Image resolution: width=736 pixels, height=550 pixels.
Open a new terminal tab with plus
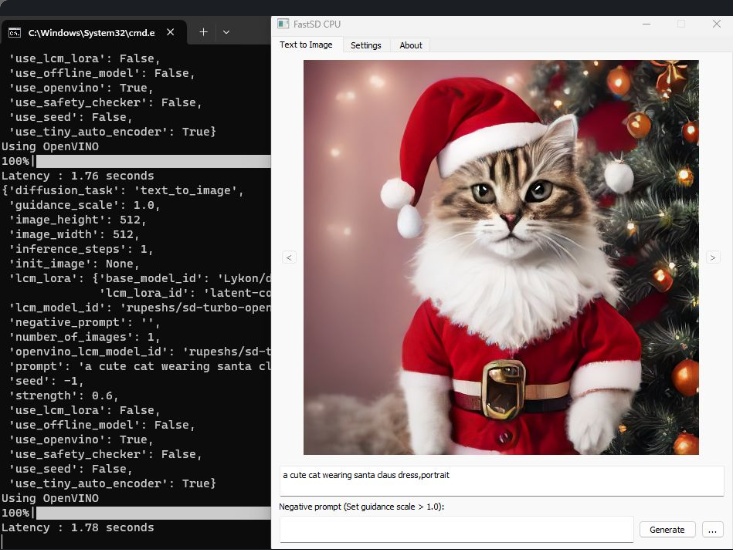pos(203,32)
